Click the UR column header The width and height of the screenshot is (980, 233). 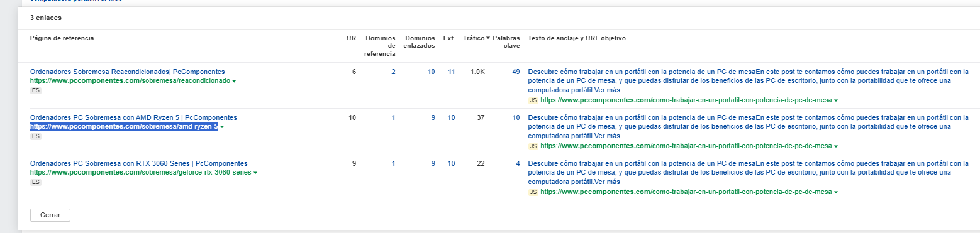point(351,38)
